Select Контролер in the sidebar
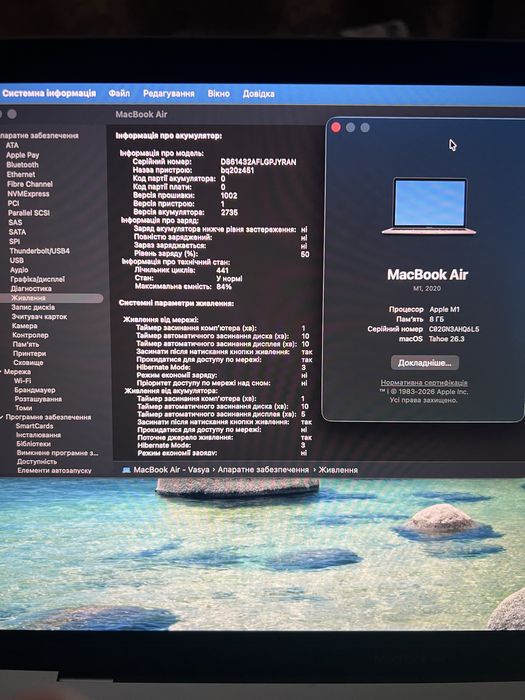Screen dimensions: 525x700 30,335
